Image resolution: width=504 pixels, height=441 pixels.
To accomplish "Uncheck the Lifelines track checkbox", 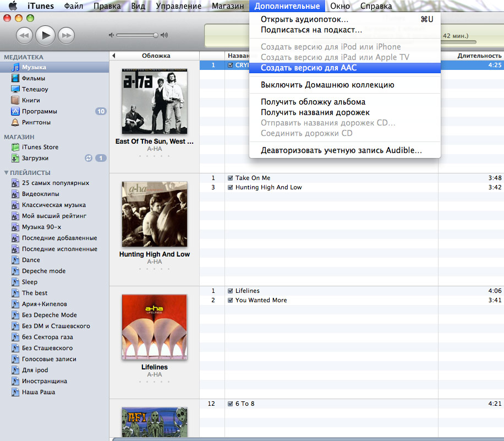I will [230, 291].
